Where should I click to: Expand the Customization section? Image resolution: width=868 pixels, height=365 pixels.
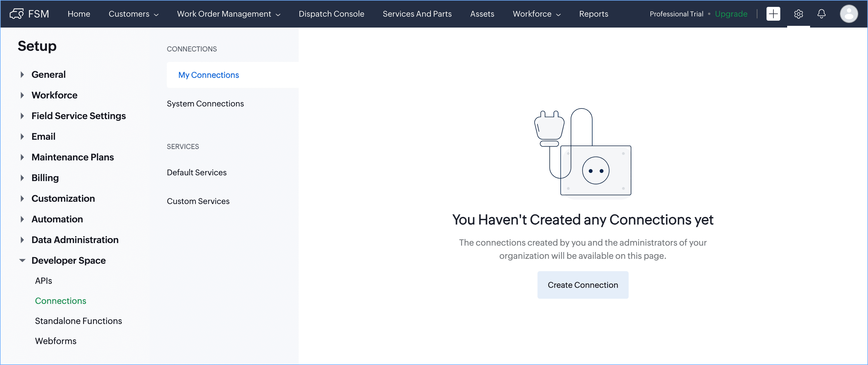click(22, 198)
